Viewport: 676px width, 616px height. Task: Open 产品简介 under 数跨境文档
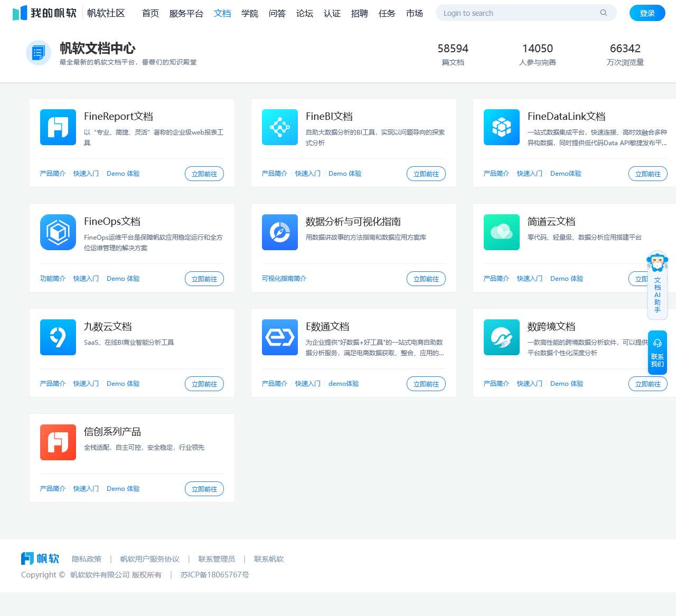(x=496, y=384)
